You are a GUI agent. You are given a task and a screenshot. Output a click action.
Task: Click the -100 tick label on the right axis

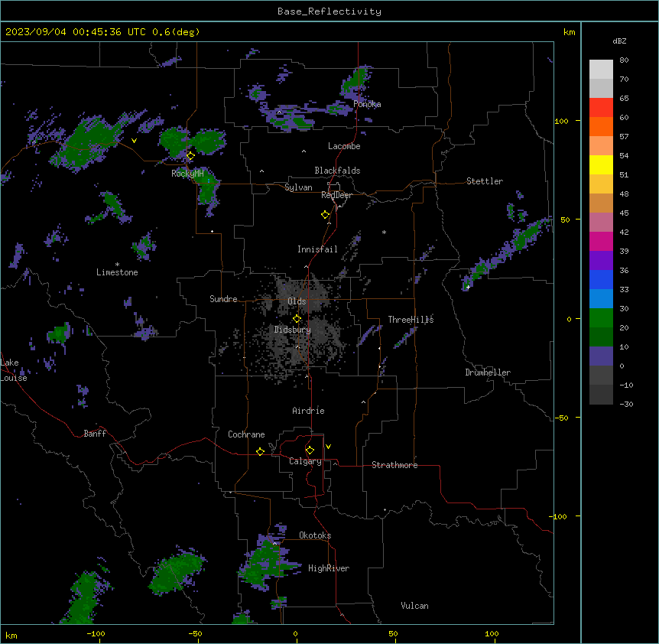(x=559, y=516)
